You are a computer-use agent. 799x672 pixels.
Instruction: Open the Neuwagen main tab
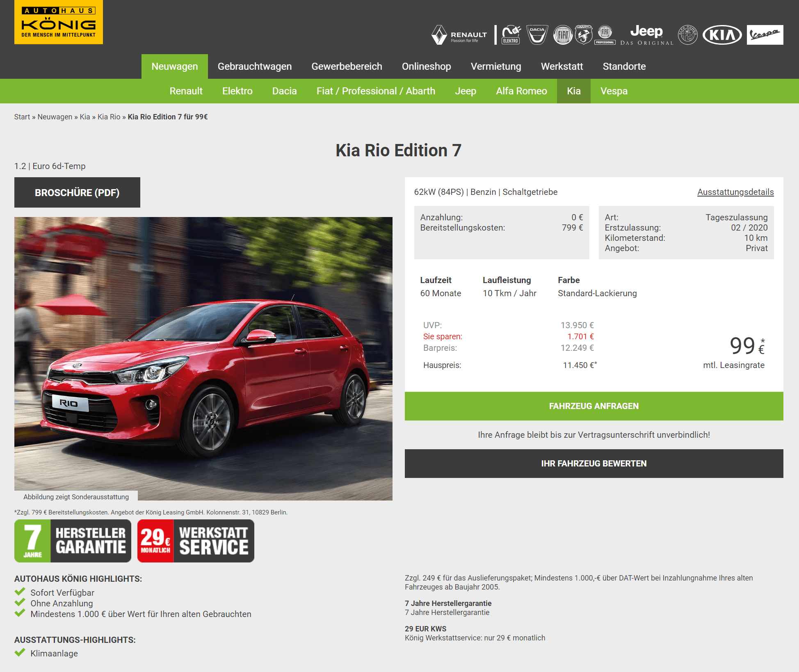[175, 66]
